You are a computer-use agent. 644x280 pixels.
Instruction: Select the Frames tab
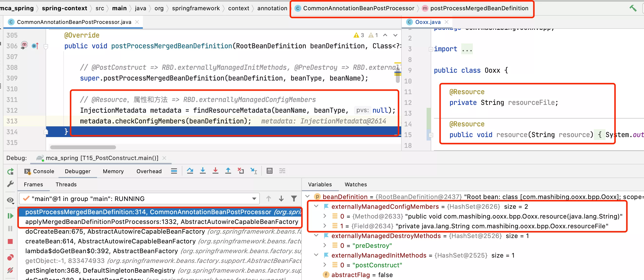tap(33, 184)
